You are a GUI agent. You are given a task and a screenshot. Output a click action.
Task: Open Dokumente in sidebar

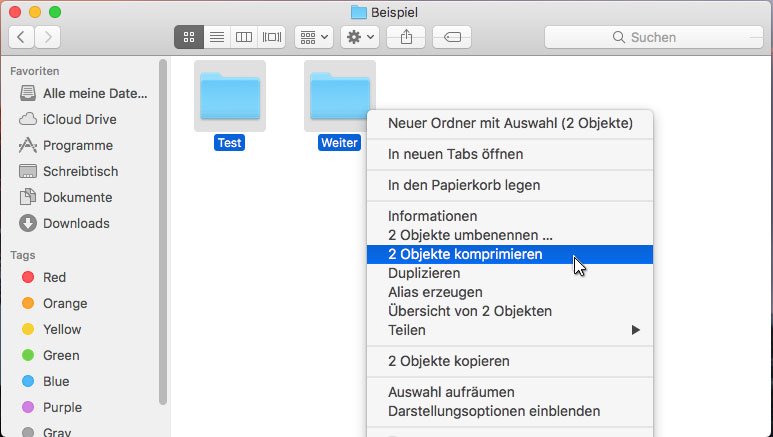pos(66,197)
